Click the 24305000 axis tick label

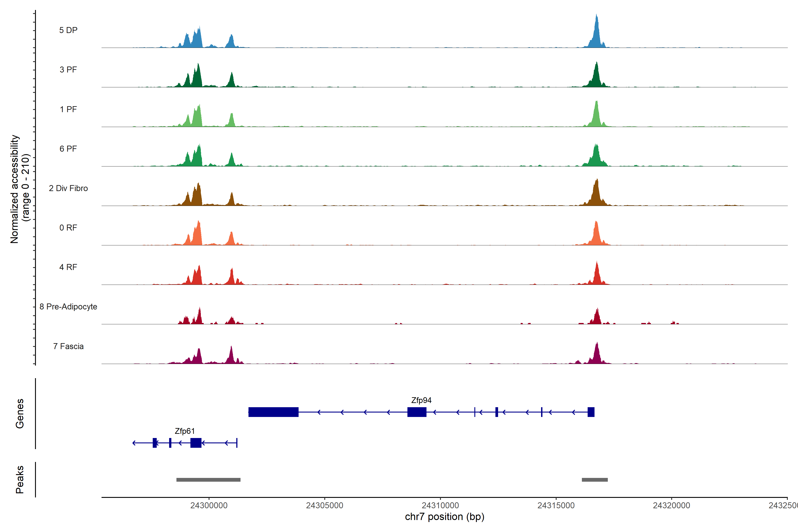324,506
